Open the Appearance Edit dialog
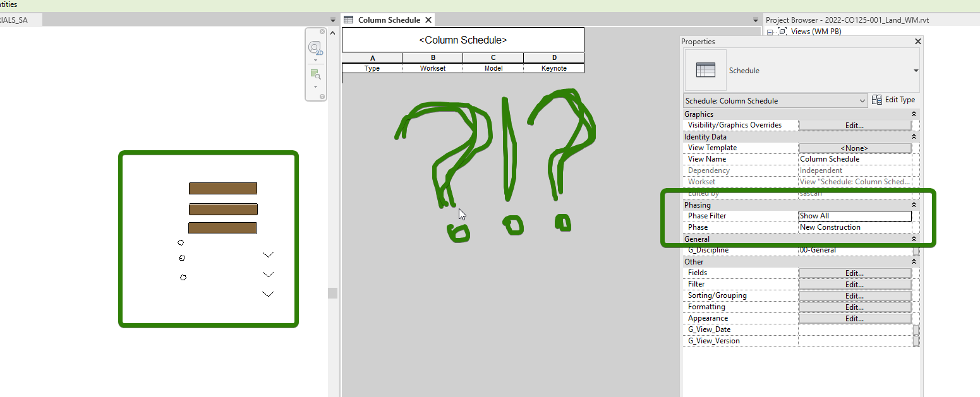 pos(855,317)
